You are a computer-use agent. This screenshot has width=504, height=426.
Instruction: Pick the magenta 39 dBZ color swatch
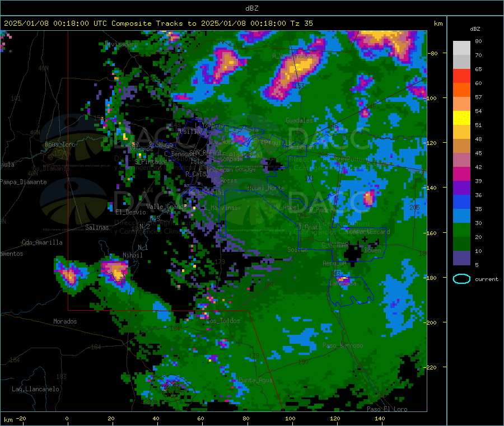tap(461, 174)
